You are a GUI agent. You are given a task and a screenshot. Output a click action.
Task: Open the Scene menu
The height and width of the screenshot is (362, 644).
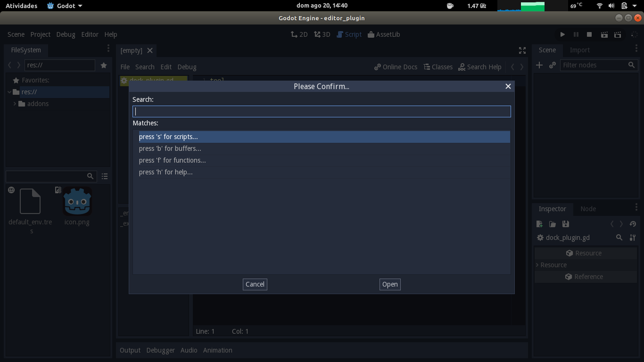(x=16, y=34)
